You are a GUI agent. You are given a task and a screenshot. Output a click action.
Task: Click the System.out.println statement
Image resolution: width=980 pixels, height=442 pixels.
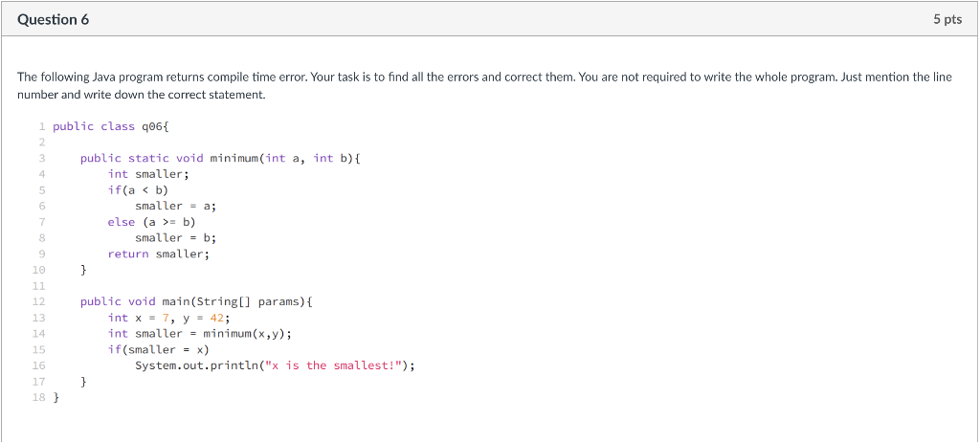[x=275, y=365]
